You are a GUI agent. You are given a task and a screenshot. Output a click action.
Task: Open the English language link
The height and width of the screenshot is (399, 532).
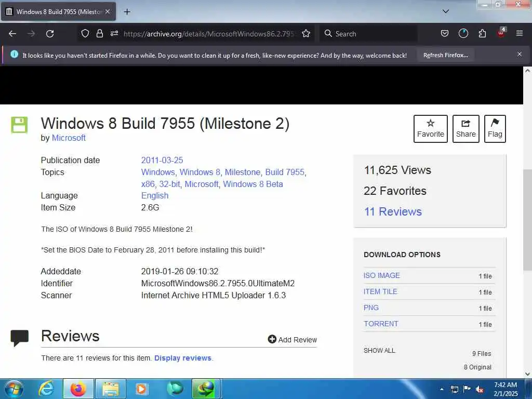155,195
